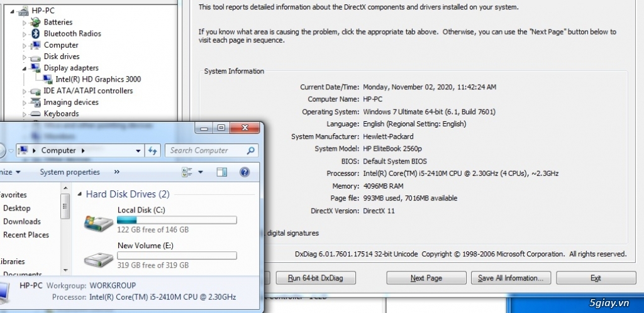Select the Computer tree item label
Image resolution: width=644 pixels, height=313 pixels.
[x=61, y=45]
